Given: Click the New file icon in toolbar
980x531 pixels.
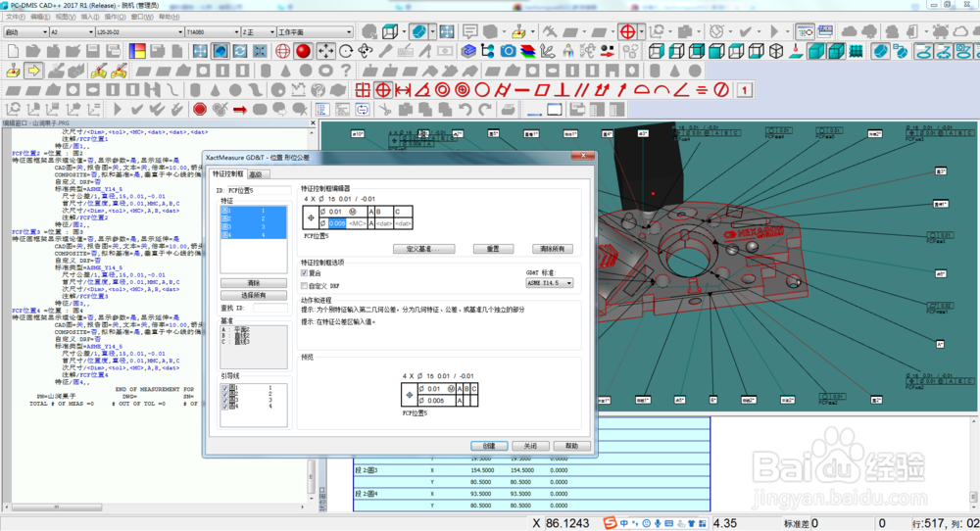Looking at the screenshot, I should point(13,51).
